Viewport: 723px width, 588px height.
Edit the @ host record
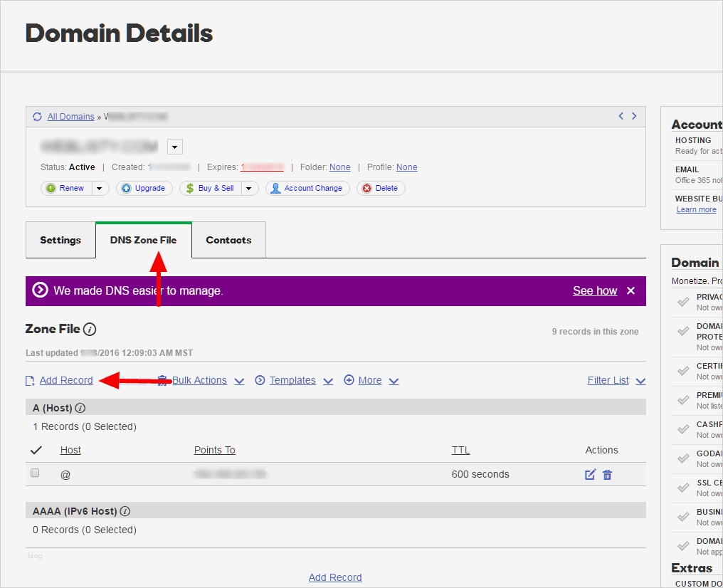590,475
